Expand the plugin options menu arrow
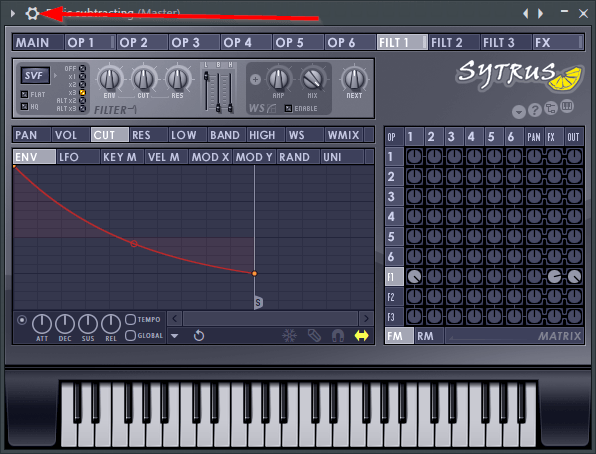The width and height of the screenshot is (596, 454). coord(13,14)
